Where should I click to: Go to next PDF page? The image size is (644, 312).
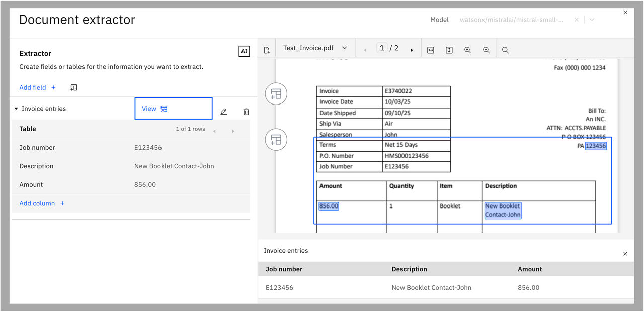click(x=412, y=50)
